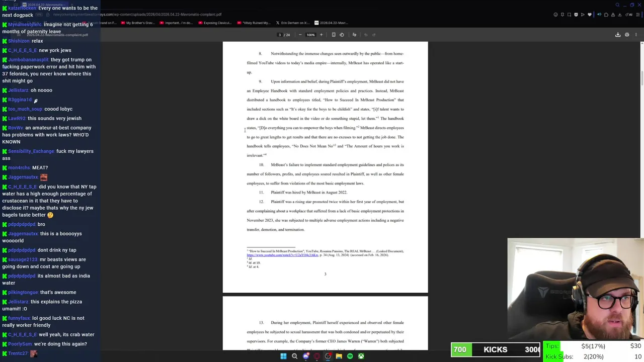
Task: Click 'Plaintiff was hired by MrBeast in August 2022.'
Action: click(x=309, y=193)
